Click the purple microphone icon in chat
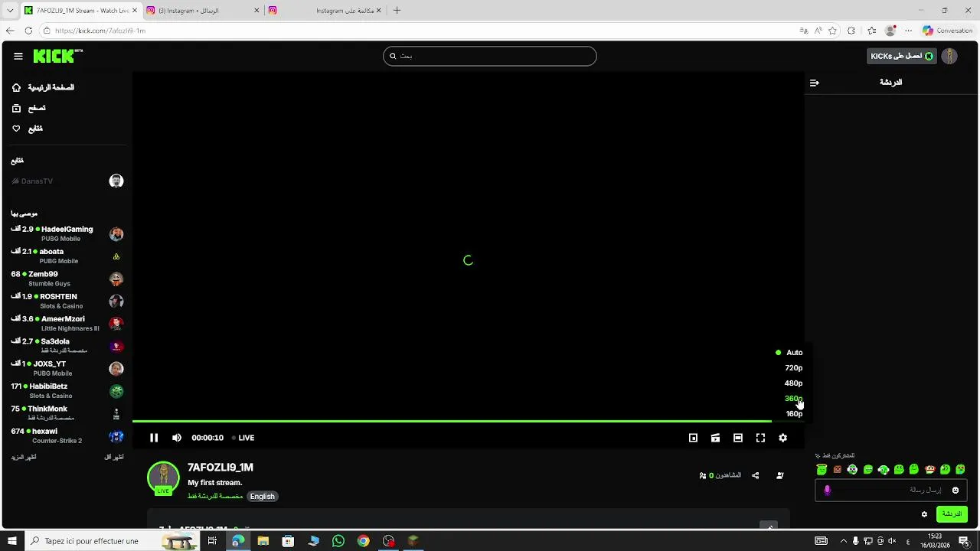Viewport: 980px width, 551px height. (827, 491)
